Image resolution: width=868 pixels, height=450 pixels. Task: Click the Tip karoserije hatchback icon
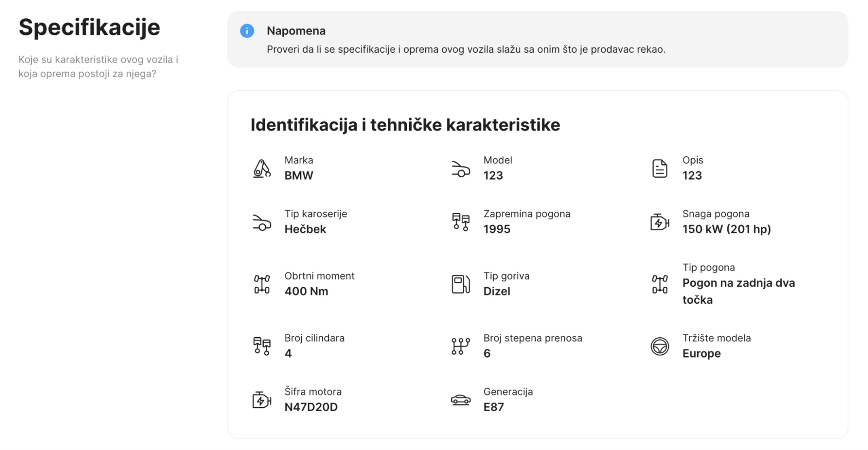pos(262,223)
